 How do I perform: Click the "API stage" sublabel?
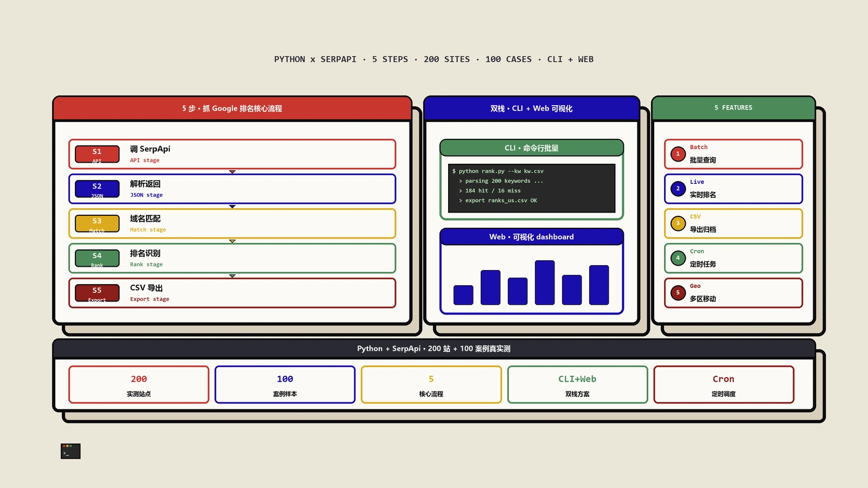(145, 160)
